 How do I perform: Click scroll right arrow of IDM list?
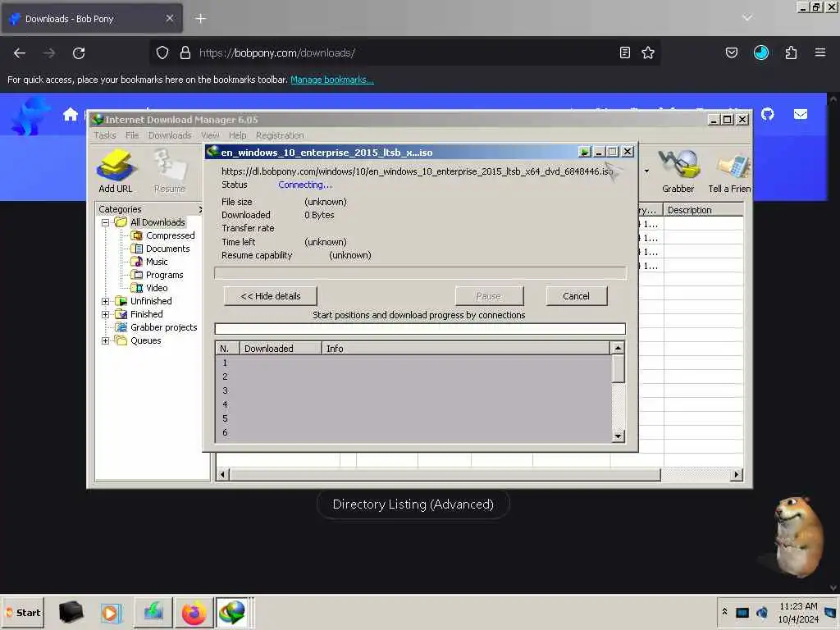click(737, 474)
